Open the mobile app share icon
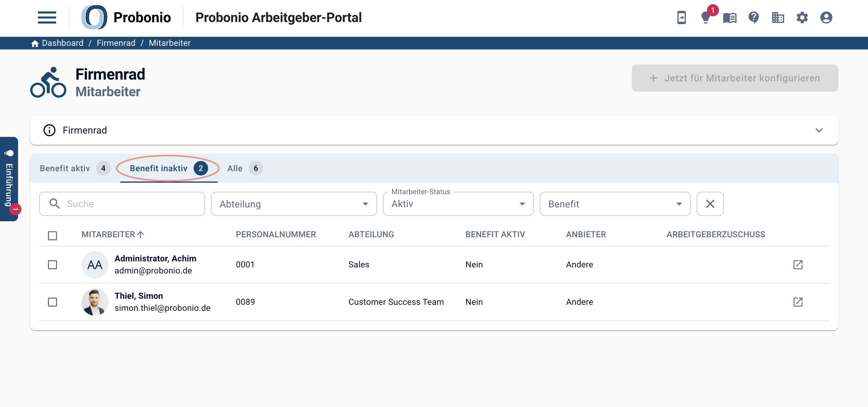 (681, 17)
